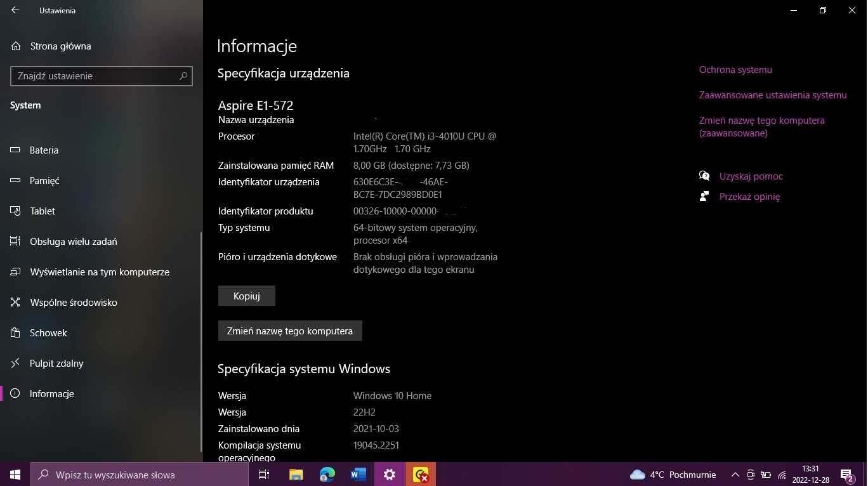868x486 pixels.
Task: Open Schowek settings
Action: coord(102,333)
